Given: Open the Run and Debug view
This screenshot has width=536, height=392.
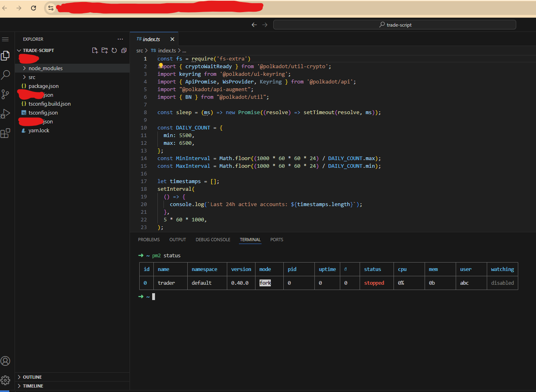Looking at the screenshot, I should [5, 114].
